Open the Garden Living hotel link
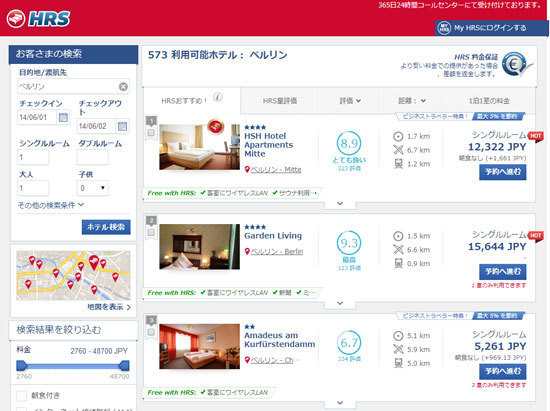The height and width of the screenshot is (411, 550). pos(273,236)
